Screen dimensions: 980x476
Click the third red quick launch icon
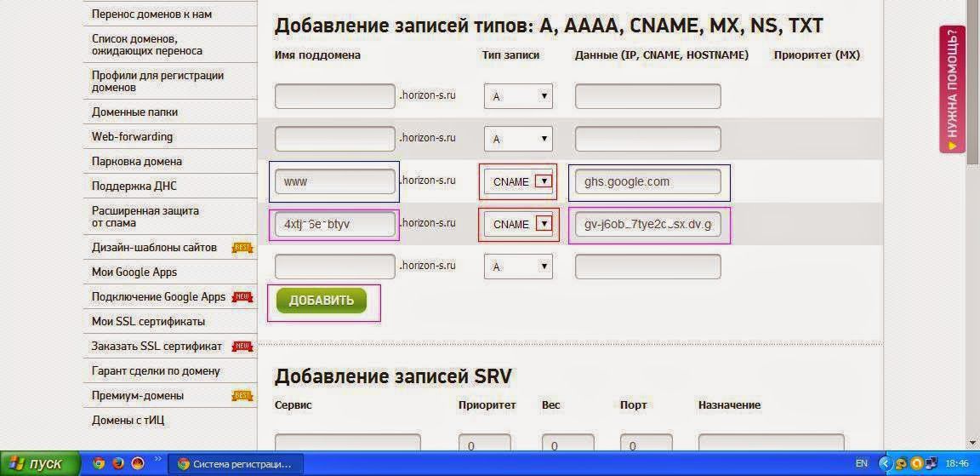137,464
